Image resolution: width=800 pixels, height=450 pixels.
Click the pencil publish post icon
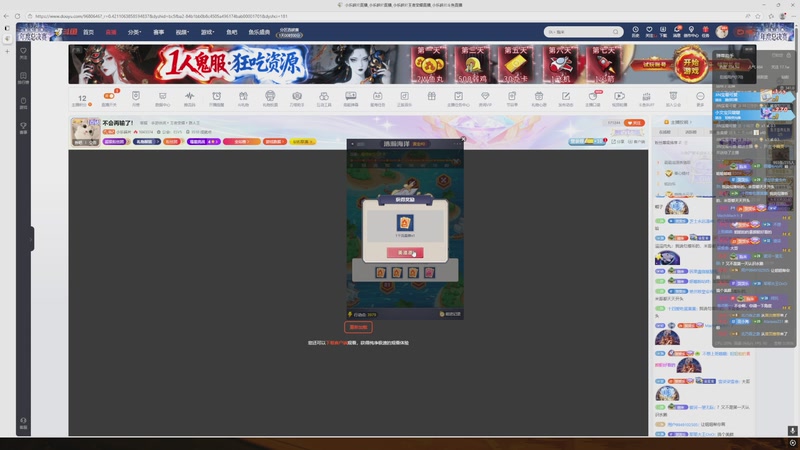(565, 98)
